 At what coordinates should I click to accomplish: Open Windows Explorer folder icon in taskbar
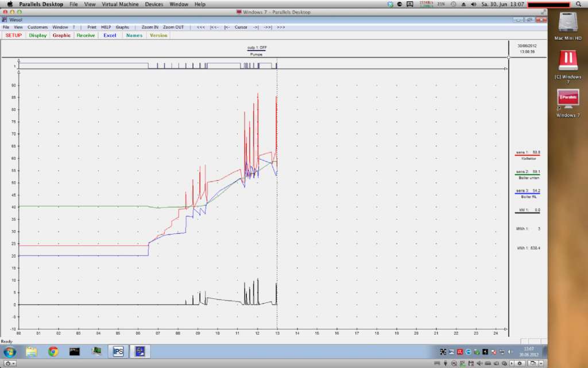coord(31,351)
